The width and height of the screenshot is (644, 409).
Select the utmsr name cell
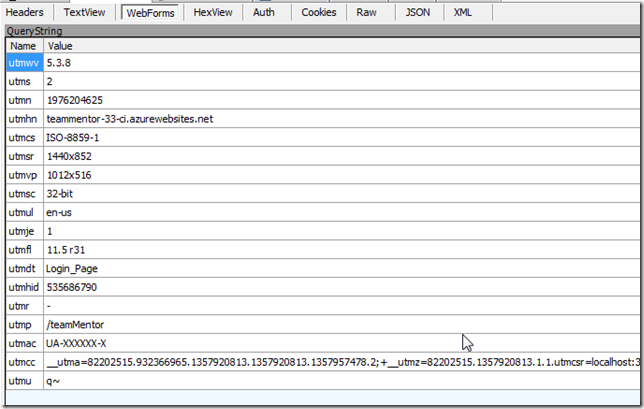coord(25,156)
